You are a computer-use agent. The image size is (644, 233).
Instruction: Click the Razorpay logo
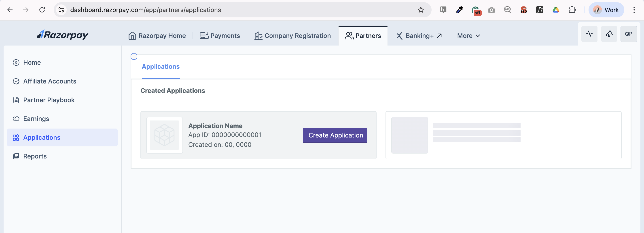pos(63,35)
